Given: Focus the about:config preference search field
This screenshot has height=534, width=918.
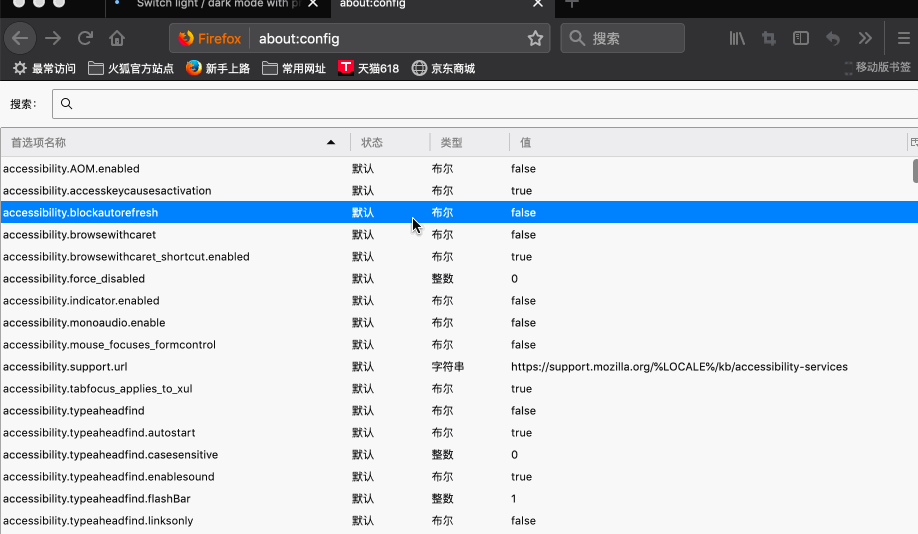Looking at the screenshot, I should click(485, 104).
